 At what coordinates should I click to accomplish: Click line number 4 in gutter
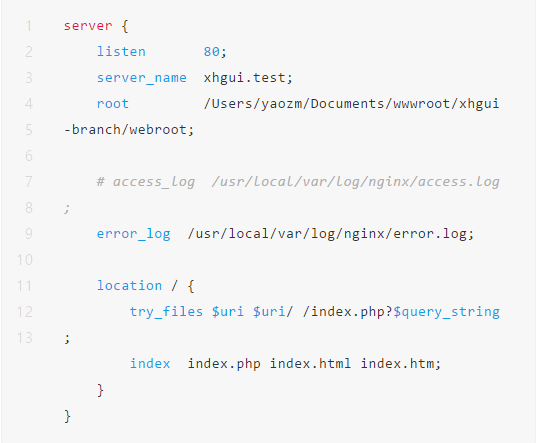[x=28, y=104]
